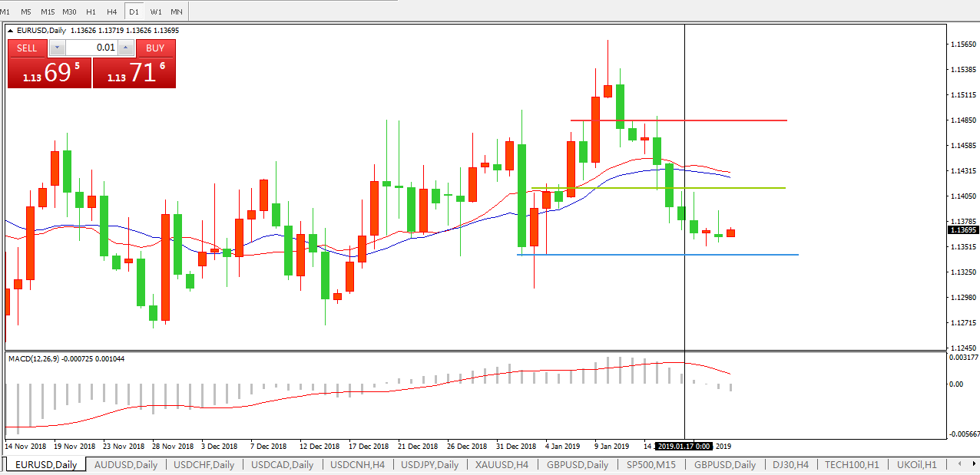Viewport: 980px width, 475px height.
Task: Decrease trade volume with down arrow
Action: (57, 48)
